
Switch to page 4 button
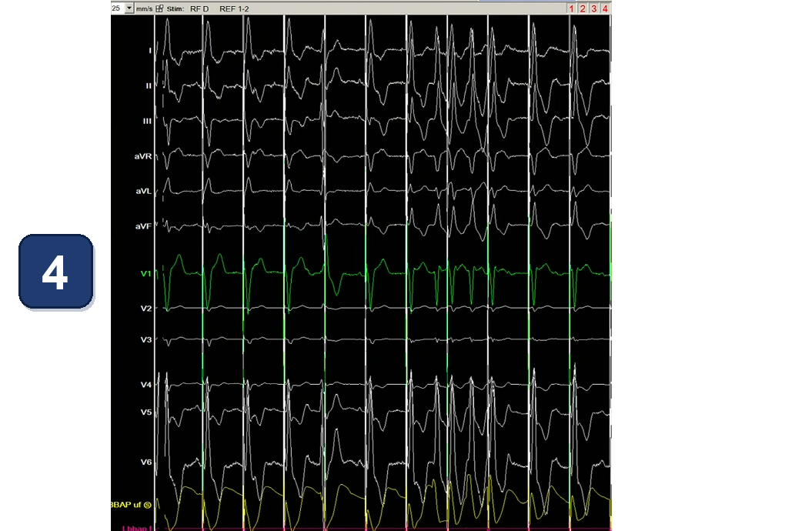(605, 8)
